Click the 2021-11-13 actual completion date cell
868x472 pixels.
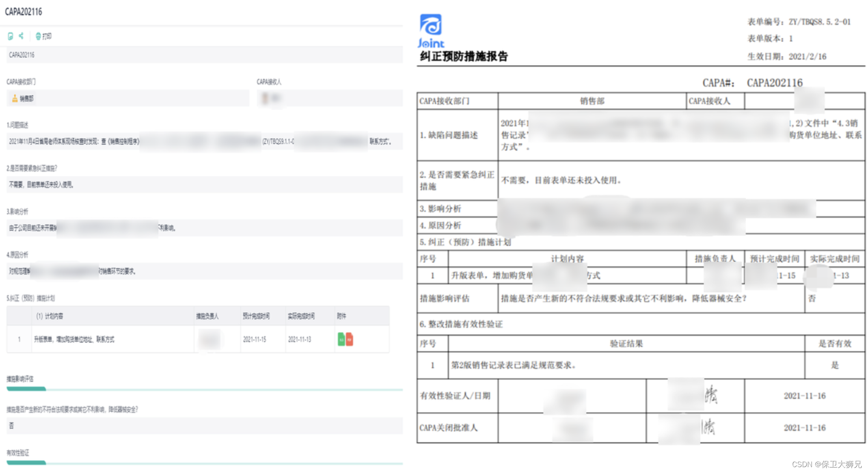[300, 339]
